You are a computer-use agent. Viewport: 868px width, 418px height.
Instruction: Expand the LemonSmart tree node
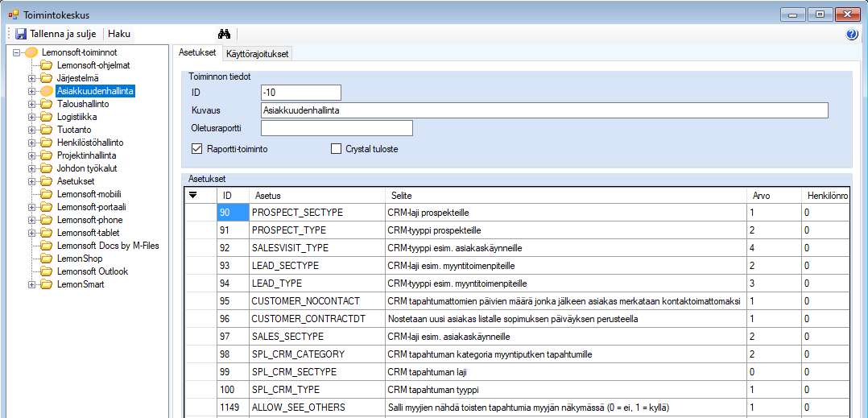click(x=31, y=284)
